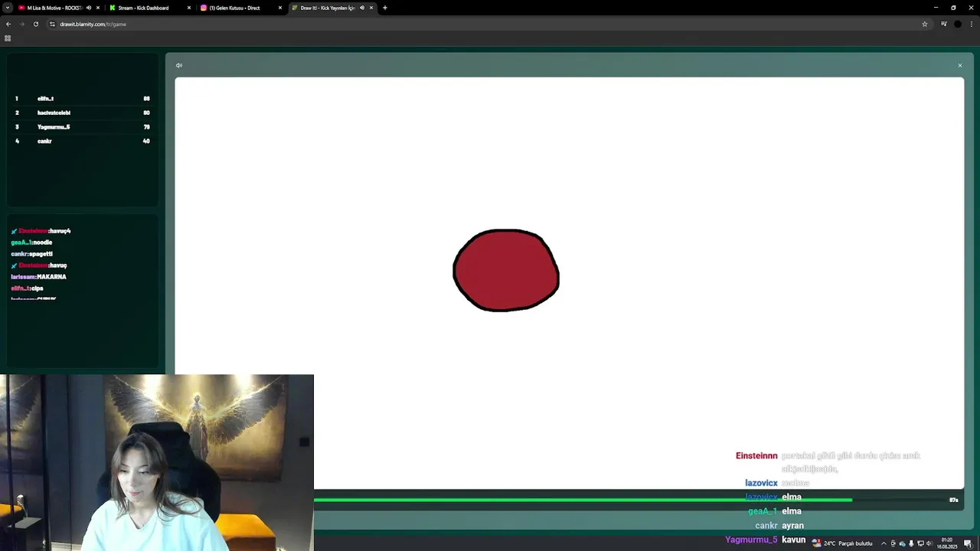Viewport: 980px width, 551px height.
Task: Click the green round timer progress bar
Action: click(x=583, y=500)
